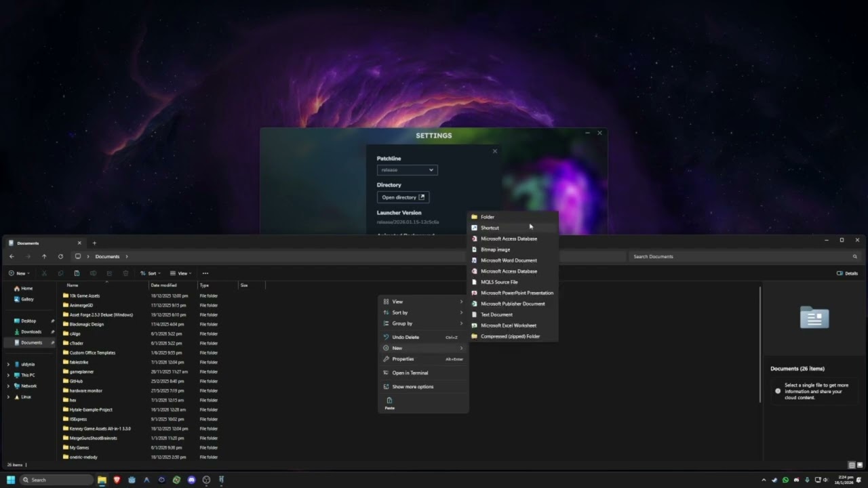Expand Sort by in context menu
This screenshot has width=868, height=488.
point(423,312)
